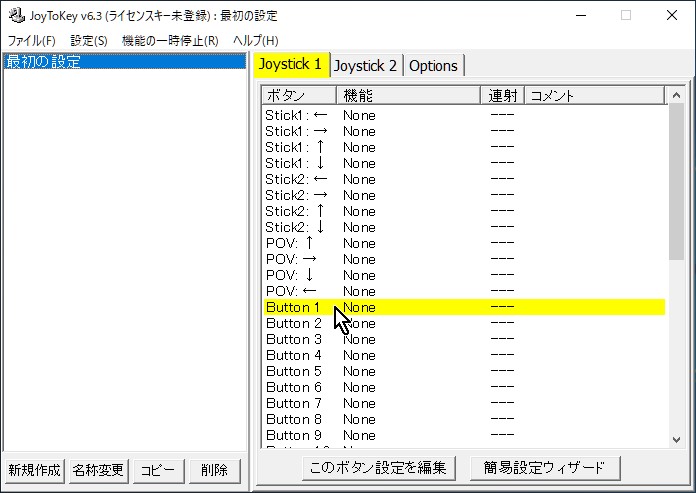This screenshot has height=493, width=696.
Task: Click the コピー button
Action: click(x=158, y=470)
